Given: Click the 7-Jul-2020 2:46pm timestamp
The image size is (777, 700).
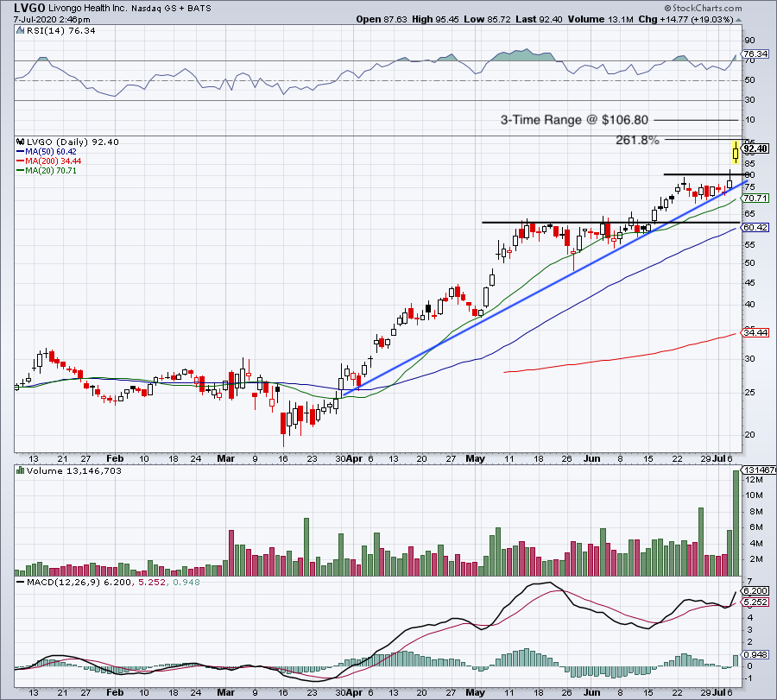Looking at the screenshot, I should point(52,20).
